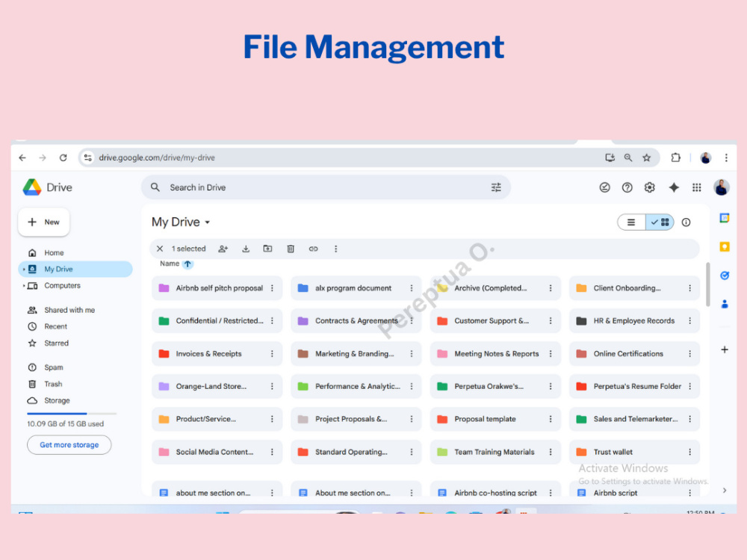Open the offline ready status icon
747x560 pixels.
coord(604,187)
